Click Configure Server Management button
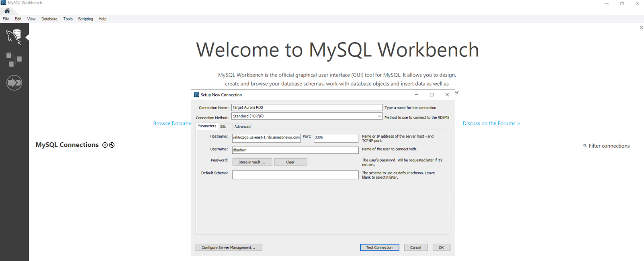The height and width of the screenshot is (261, 644). 229,247
